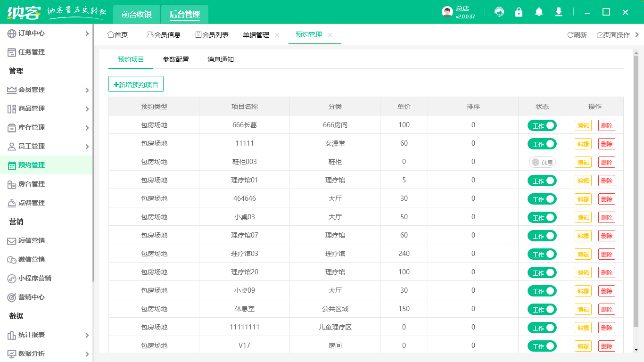Open 参数配置 sub-tab
Screen dimensions: 644x362
click(x=176, y=59)
